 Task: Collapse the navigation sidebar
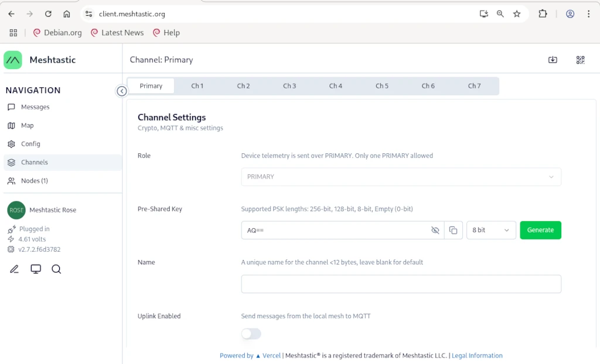click(x=121, y=91)
